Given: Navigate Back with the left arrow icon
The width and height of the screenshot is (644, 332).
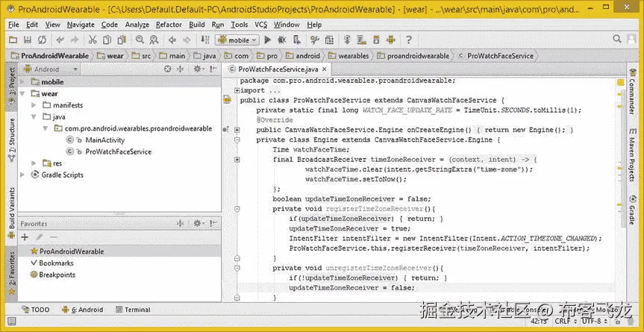Looking at the screenshot, I should pos(172,40).
